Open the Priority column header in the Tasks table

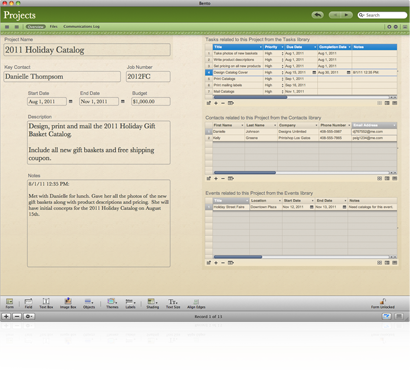[273, 47]
